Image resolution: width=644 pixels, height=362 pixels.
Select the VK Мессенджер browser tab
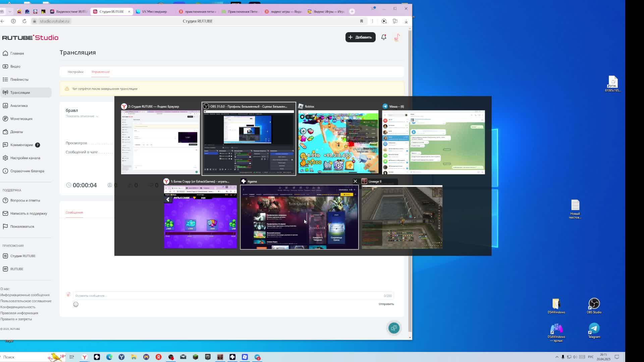(x=154, y=11)
